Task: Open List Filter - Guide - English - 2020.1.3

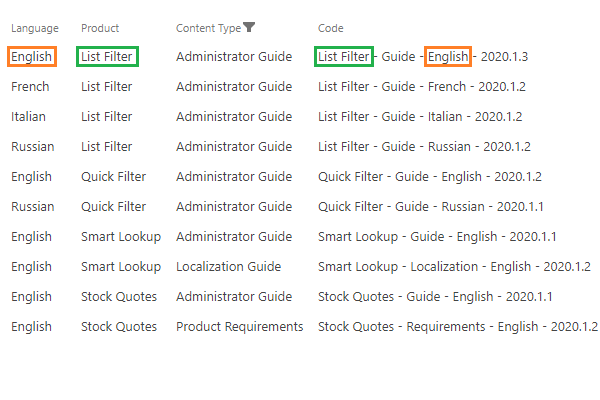Action: [423, 57]
